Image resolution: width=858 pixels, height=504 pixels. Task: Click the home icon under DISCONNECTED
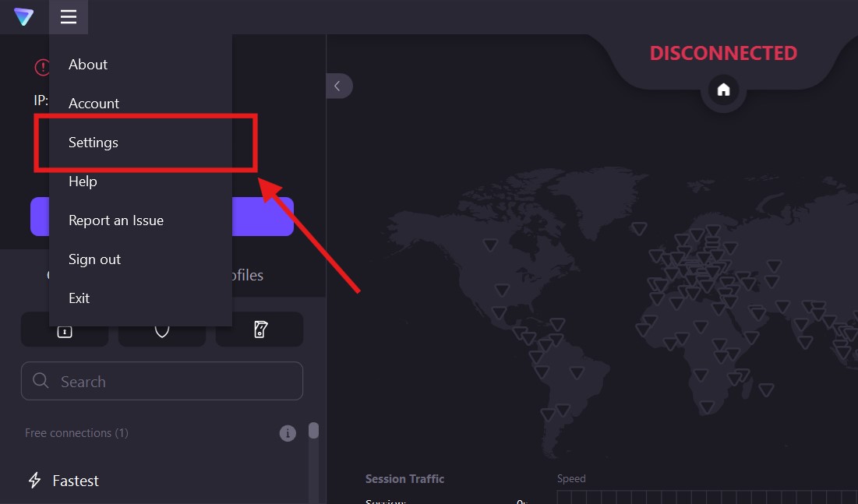(723, 90)
